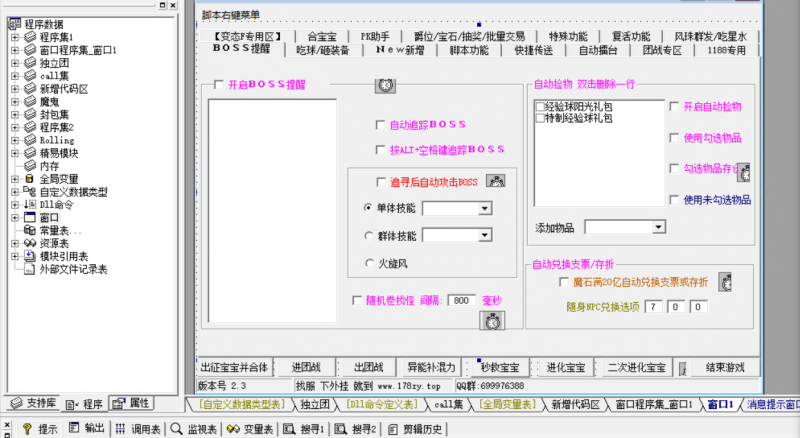Click the 异能补混力 button
The width and height of the screenshot is (800, 438).
(431, 367)
